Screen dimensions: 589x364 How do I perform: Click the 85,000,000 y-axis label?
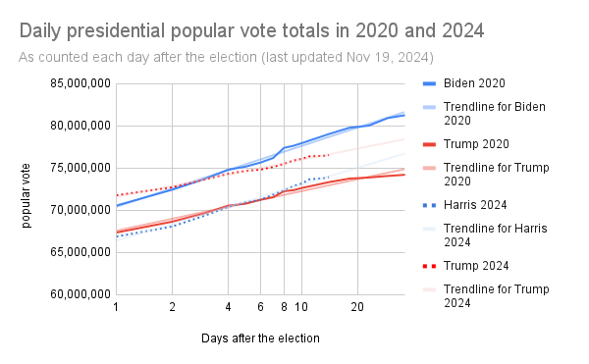80,83
